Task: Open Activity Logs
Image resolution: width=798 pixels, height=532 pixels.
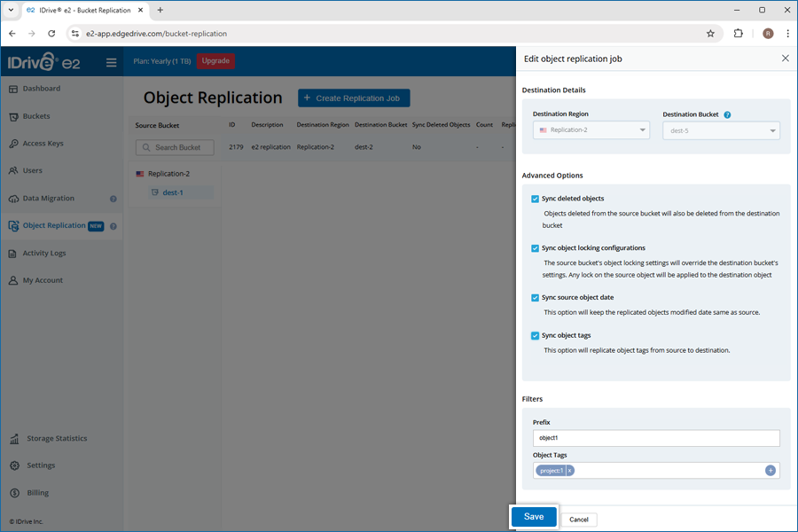Action: coord(43,253)
